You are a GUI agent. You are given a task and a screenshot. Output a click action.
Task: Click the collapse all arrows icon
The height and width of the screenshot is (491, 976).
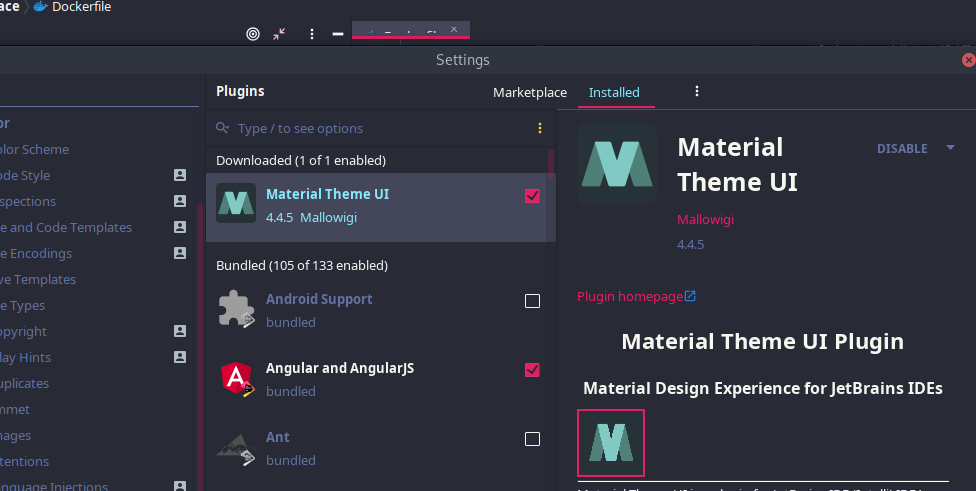point(279,34)
